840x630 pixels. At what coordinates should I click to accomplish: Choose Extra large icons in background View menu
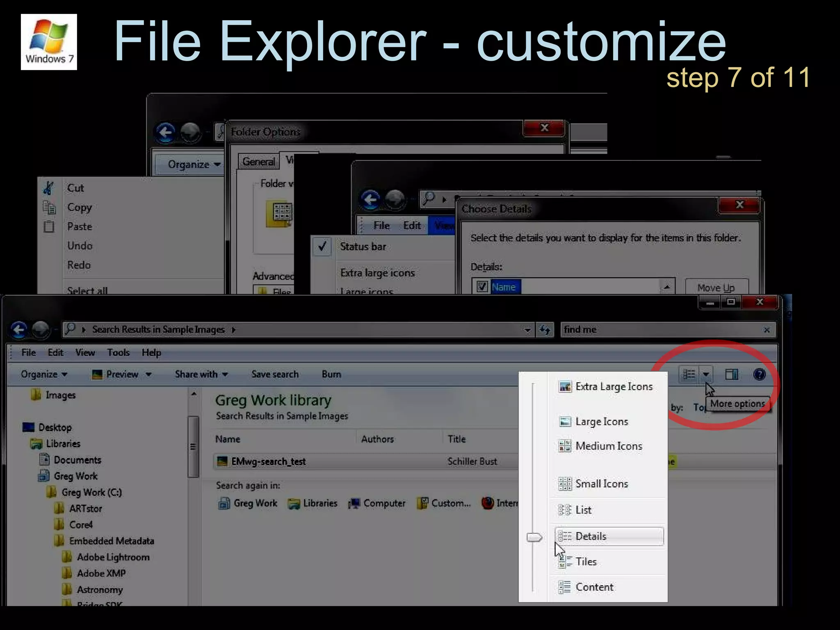coord(378,273)
